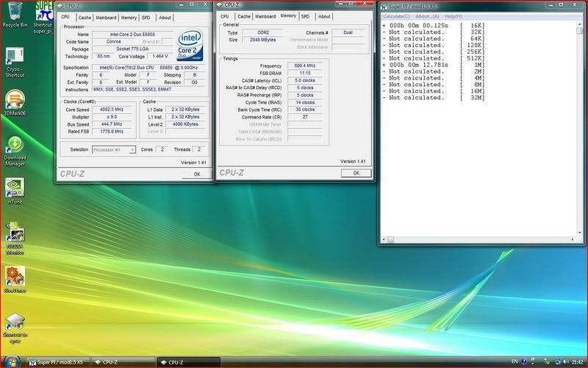Select the Crysis shortcut icon

(15, 63)
